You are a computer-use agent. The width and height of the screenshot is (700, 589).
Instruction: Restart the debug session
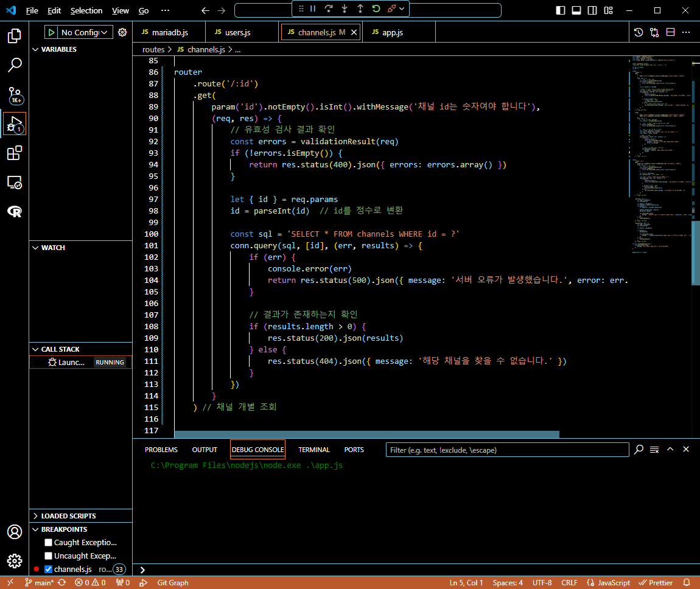pos(376,9)
